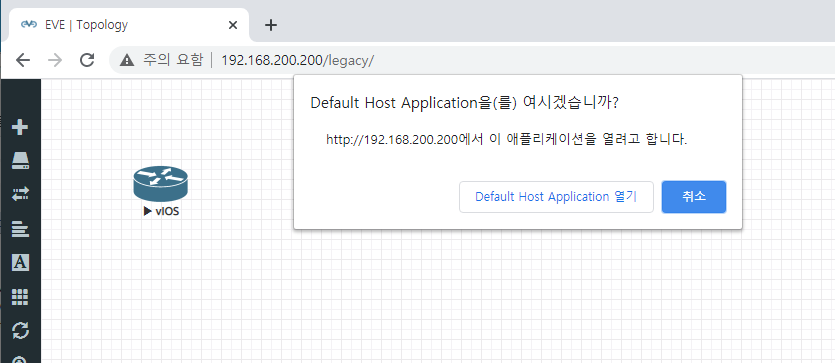Click the address bar URL 192.168.200.200/legacy/
The height and width of the screenshot is (363, 835).
298,61
